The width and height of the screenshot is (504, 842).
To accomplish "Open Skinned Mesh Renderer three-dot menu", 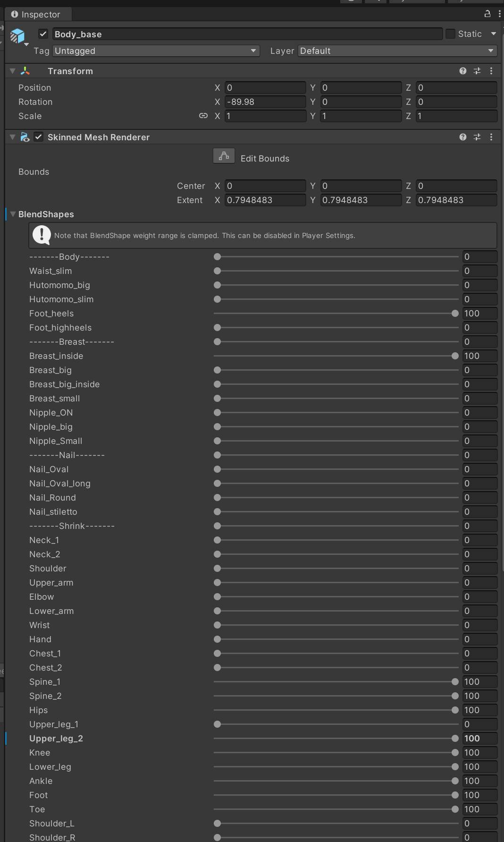I will (x=491, y=137).
